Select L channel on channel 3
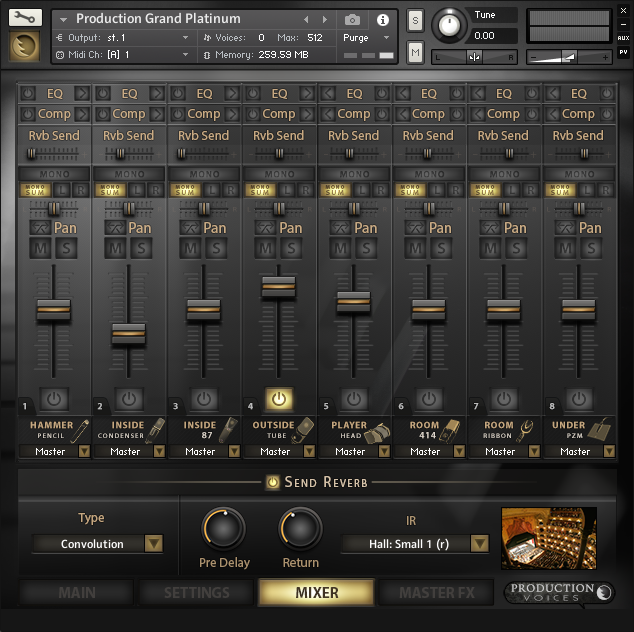Viewport: 634px width, 632px height. 212,190
